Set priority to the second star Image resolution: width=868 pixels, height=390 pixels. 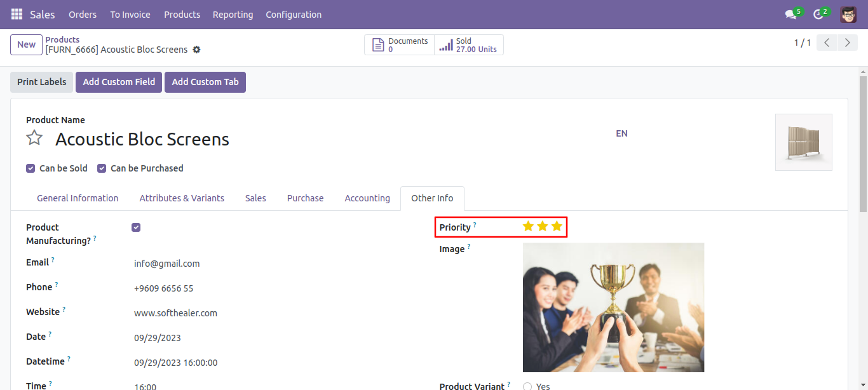click(x=543, y=226)
